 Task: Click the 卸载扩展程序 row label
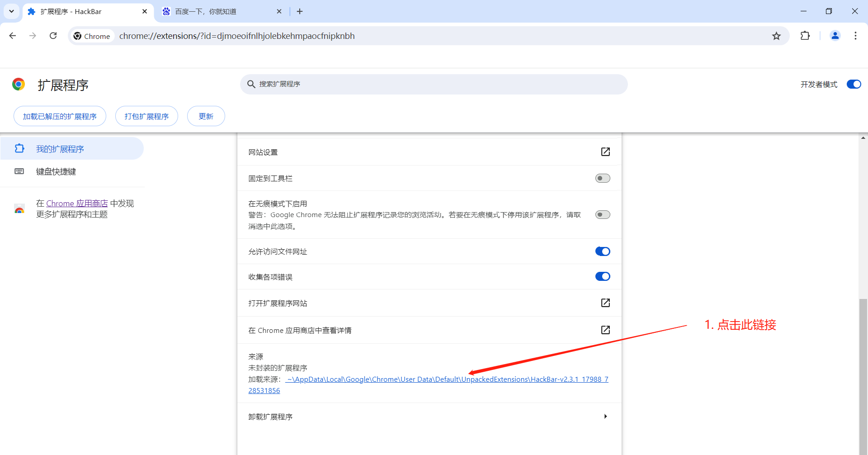270,417
